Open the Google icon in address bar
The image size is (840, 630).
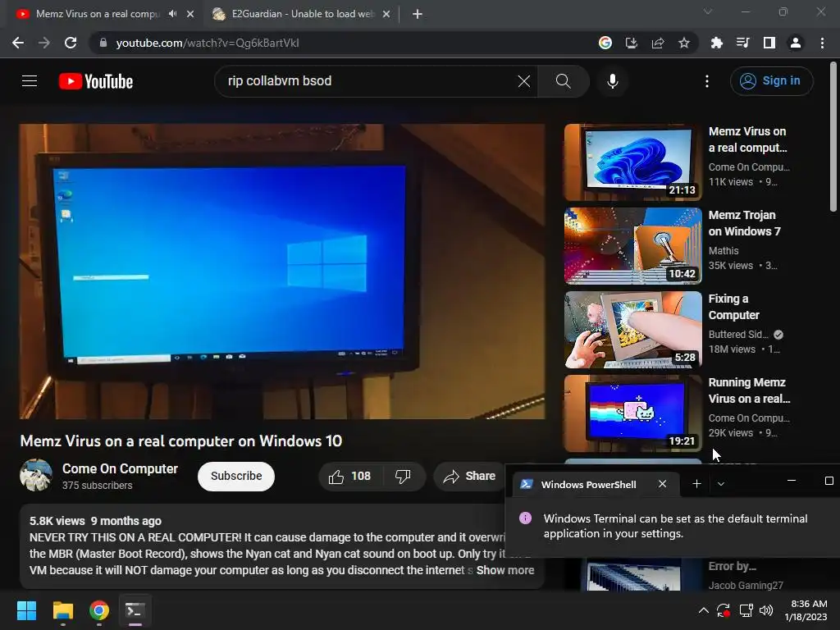coord(605,43)
